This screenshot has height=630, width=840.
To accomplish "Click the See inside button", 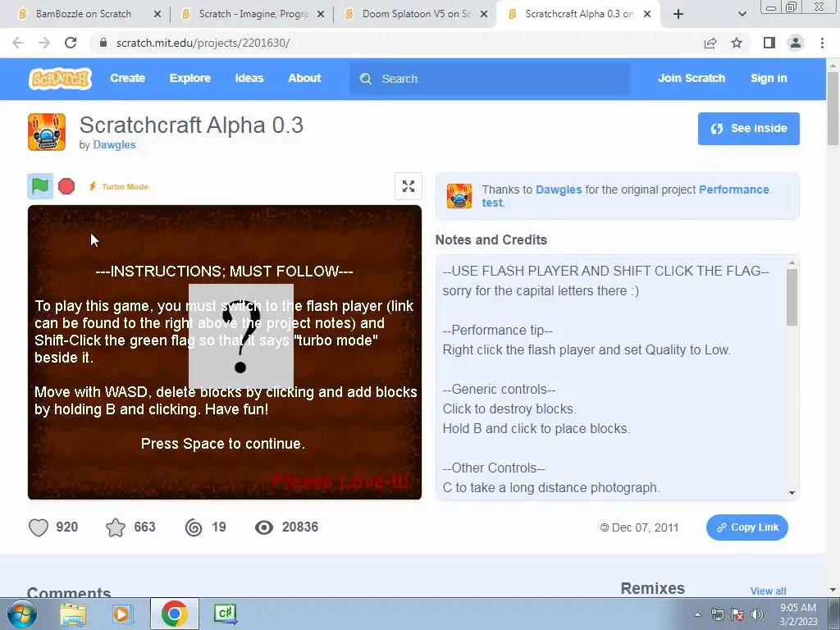I will (x=748, y=129).
